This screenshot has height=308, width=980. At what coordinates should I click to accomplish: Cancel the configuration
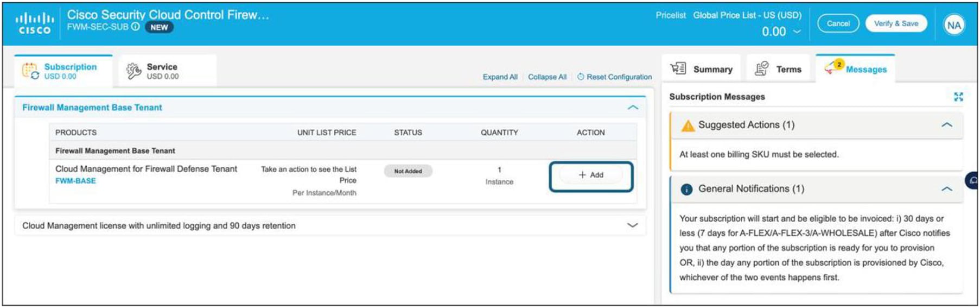click(x=838, y=23)
